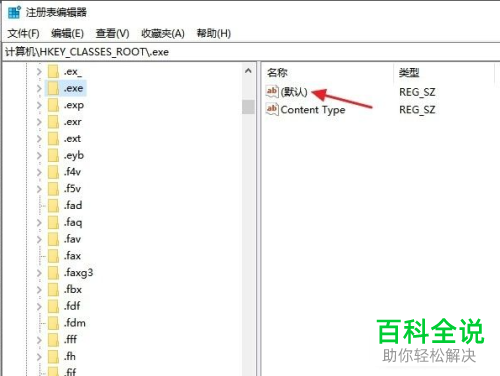The height and width of the screenshot is (376, 500).
Task: Select the Content Type value name
Action: click(313, 110)
